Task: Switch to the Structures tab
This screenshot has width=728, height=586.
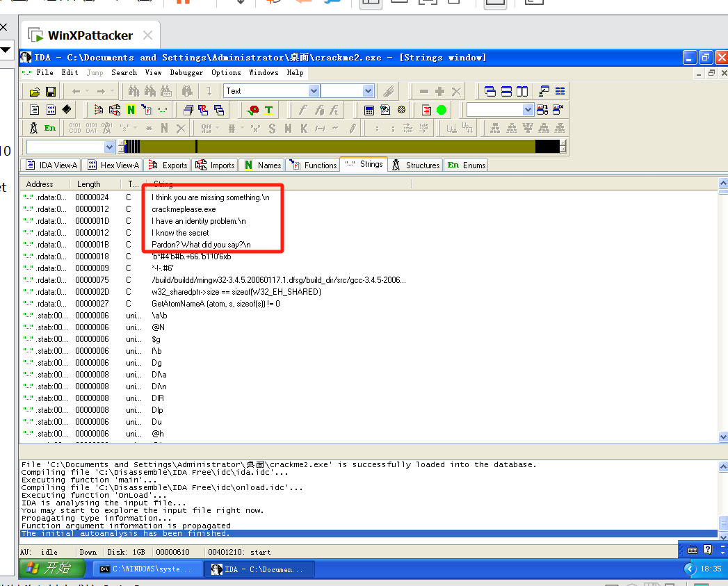Action: pyautogui.click(x=416, y=165)
